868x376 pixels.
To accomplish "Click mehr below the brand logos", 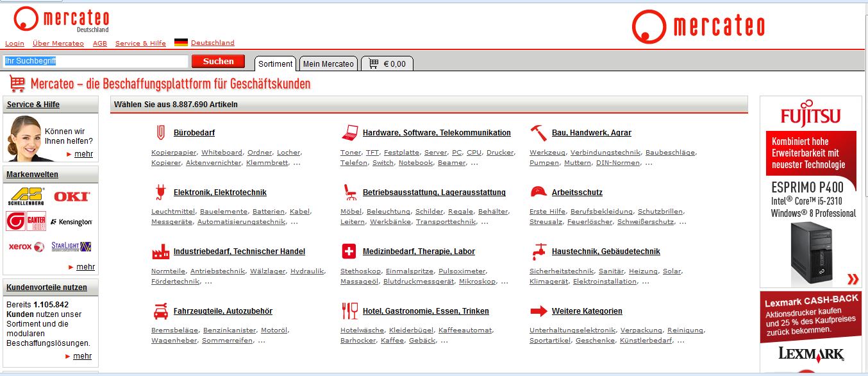I will [85, 267].
